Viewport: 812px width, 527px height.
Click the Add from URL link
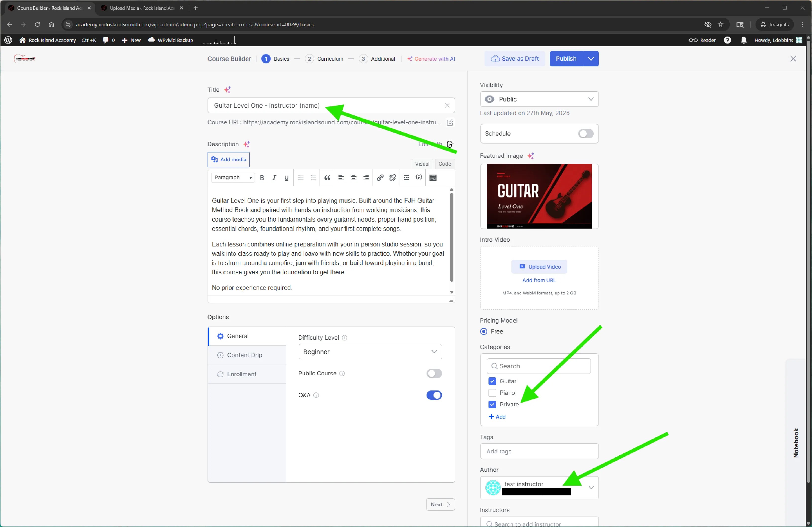[539, 280]
